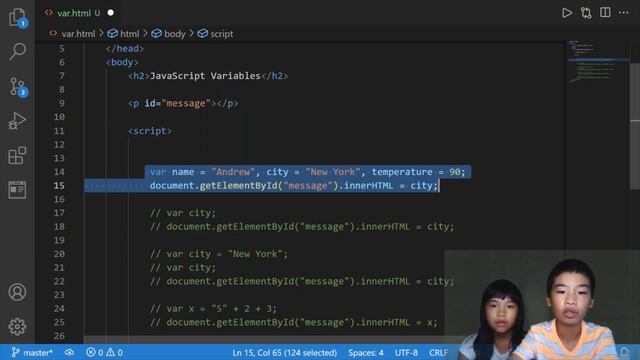Click the "Andrew" string on line 14
Screen dimensions: 640x360
[233, 172]
